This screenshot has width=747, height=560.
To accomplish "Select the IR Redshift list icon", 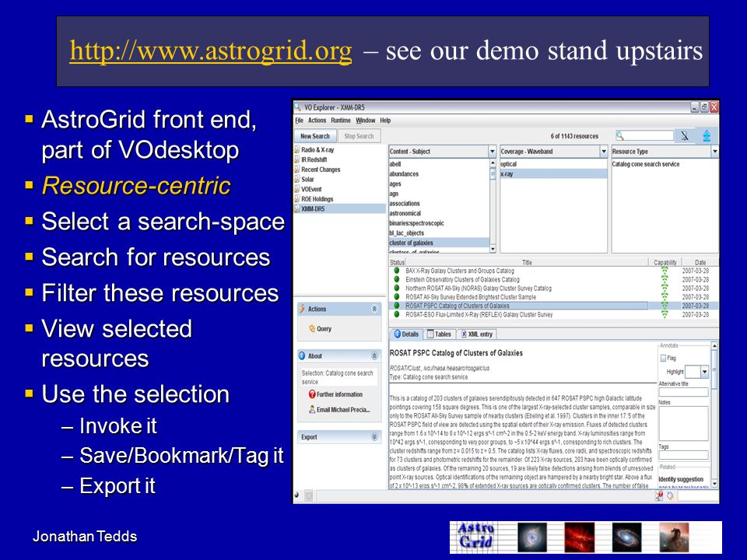I will point(297,159).
